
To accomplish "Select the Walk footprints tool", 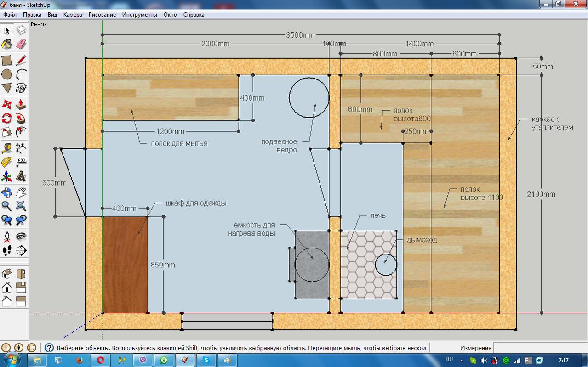I will click(x=7, y=250).
